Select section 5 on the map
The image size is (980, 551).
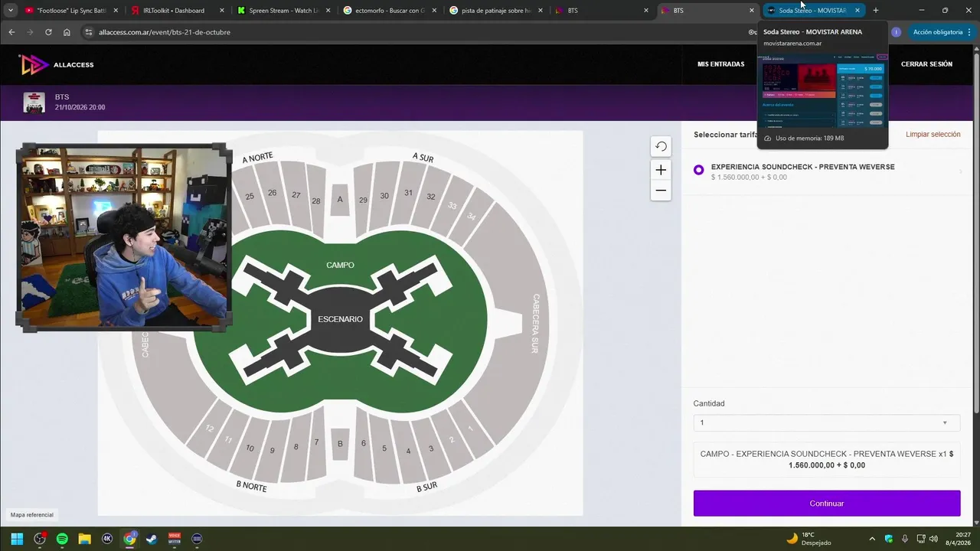(x=384, y=448)
